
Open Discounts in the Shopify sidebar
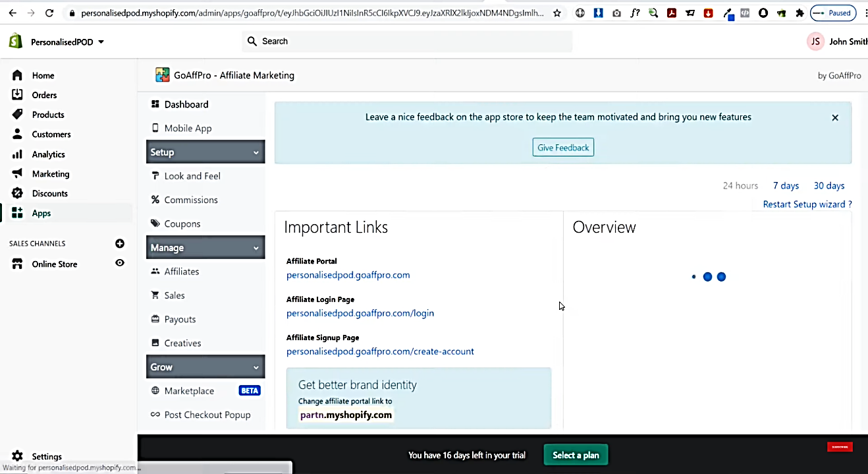pyautogui.click(x=50, y=193)
